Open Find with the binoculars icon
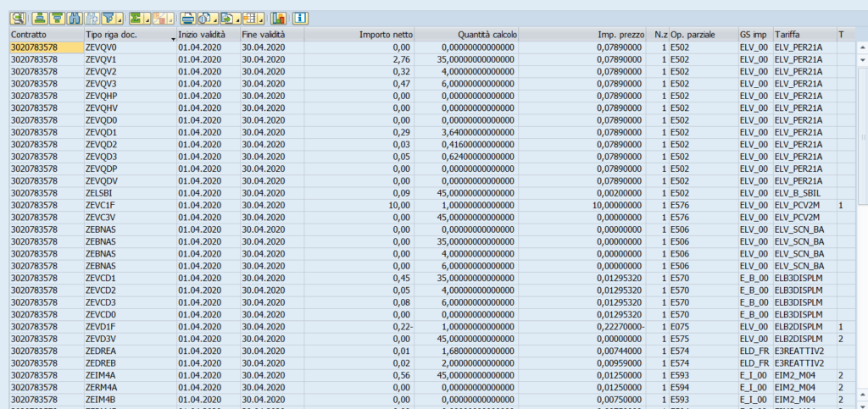 (75, 19)
